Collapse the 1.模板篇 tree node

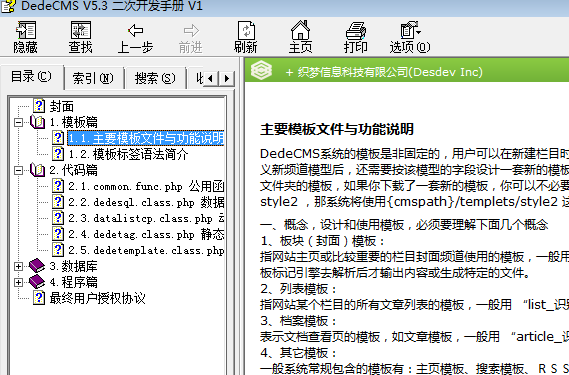pyautogui.click(x=18, y=122)
